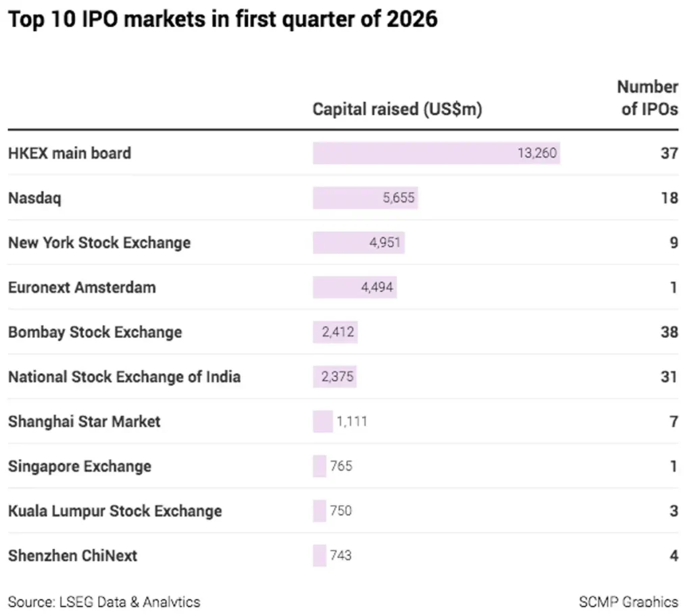Click the IPO count 38 for Bombay
Image resolution: width=692 pixels, height=616 pixels.
coord(669,332)
